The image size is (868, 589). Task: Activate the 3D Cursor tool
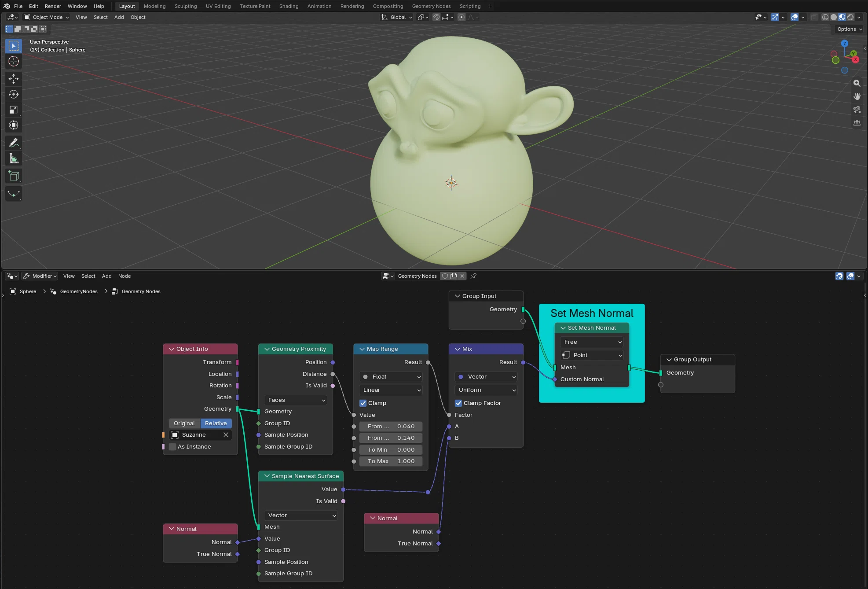tap(14, 61)
